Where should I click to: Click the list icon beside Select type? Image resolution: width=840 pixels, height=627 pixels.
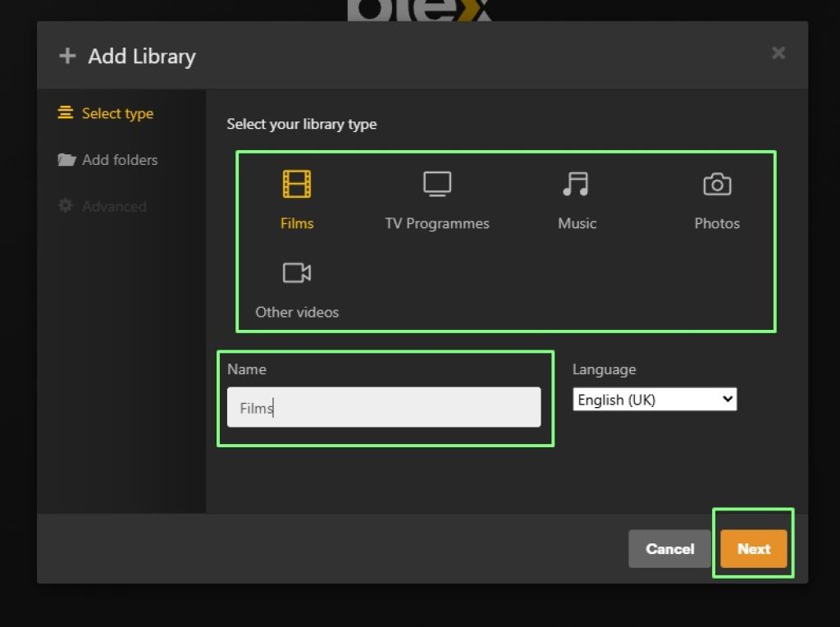[x=66, y=113]
